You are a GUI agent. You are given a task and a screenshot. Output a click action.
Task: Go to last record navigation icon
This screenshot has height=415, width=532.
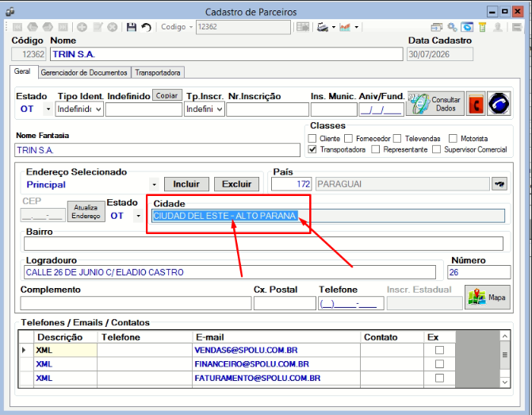[x=63, y=27]
